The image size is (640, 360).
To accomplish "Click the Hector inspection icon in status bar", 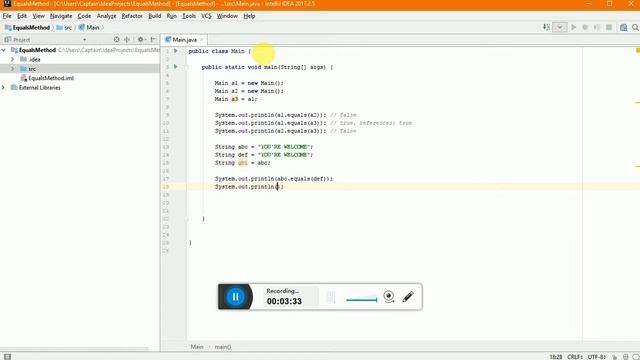I will [x=625, y=357].
